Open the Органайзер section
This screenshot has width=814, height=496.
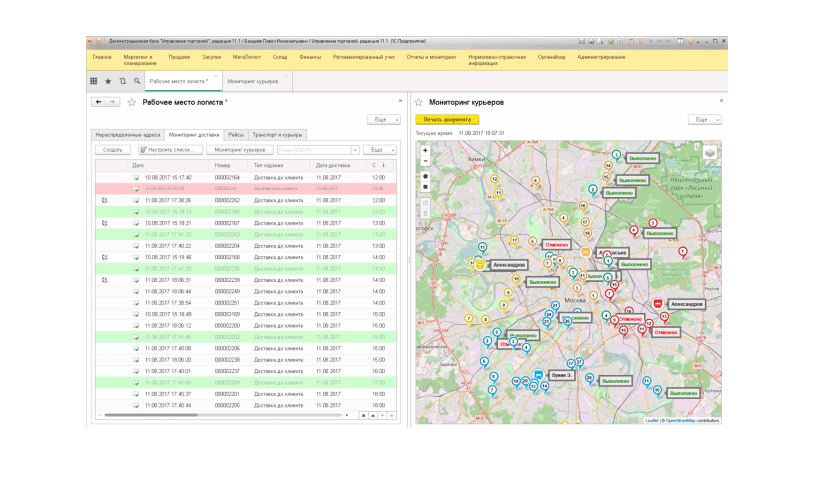pos(551,57)
